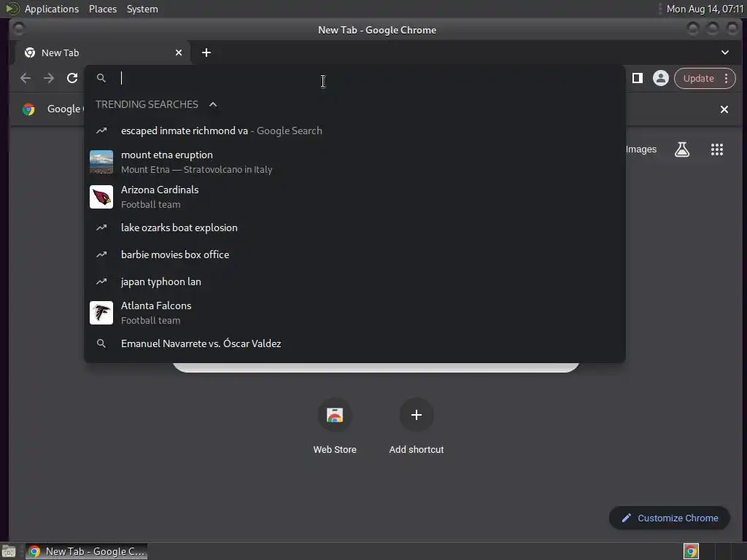Select the New Tab - Google Chrome taskbar entry

(x=86, y=551)
